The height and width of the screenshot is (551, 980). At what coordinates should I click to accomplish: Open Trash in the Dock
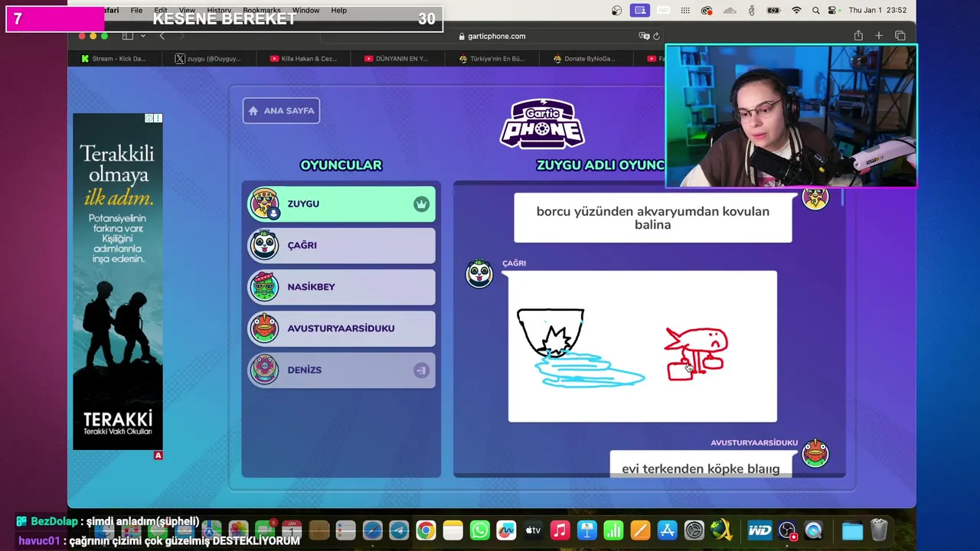pos(879,530)
